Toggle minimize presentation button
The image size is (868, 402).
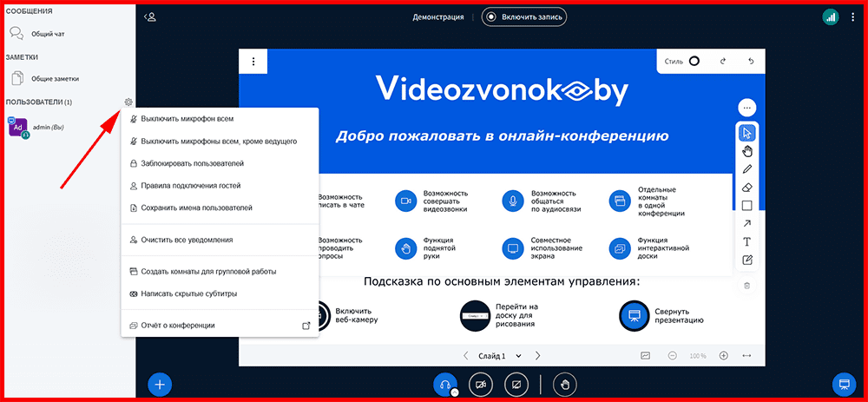[845, 384]
